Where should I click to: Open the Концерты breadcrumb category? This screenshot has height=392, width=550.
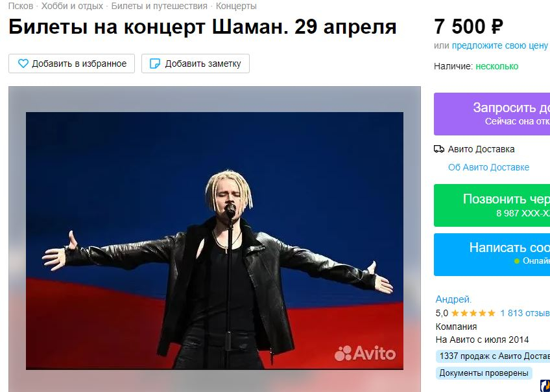click(x=236, y=6)
